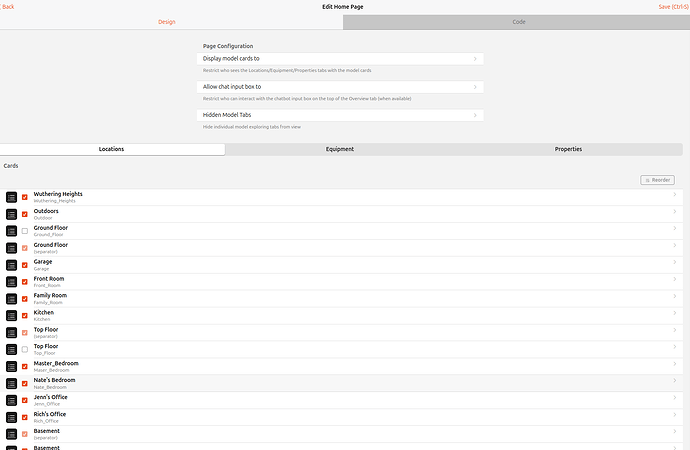Toggle the Nate's Bedroom checkbox
The image size is (690, 450).
[x=25, y=383]
